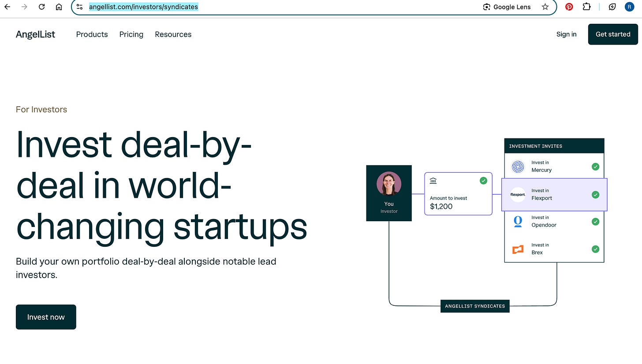Go to the AngelList home logo

point(35,34)
